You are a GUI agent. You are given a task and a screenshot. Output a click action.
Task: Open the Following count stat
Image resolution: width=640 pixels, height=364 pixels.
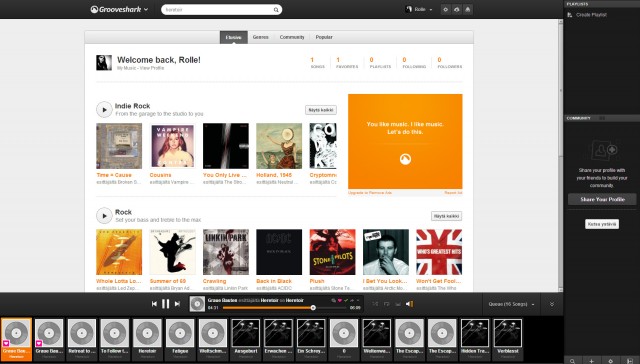pos(414,62)
